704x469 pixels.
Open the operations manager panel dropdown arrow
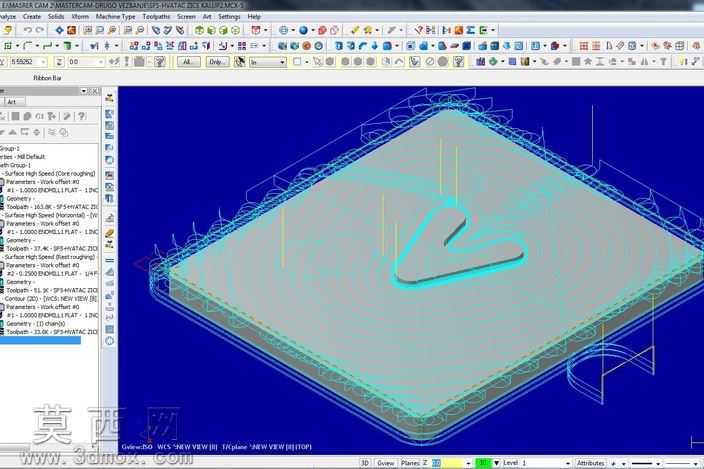pyautogui.click(x=84, y=91)
